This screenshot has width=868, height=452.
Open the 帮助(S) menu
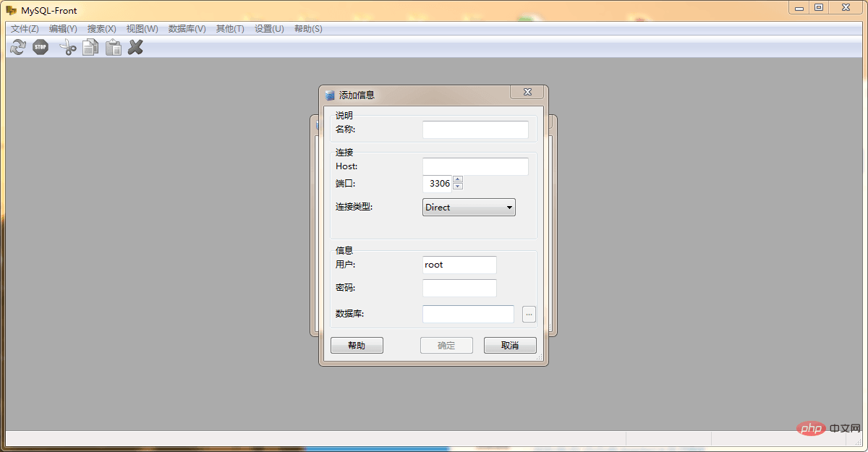pos(308,29)
